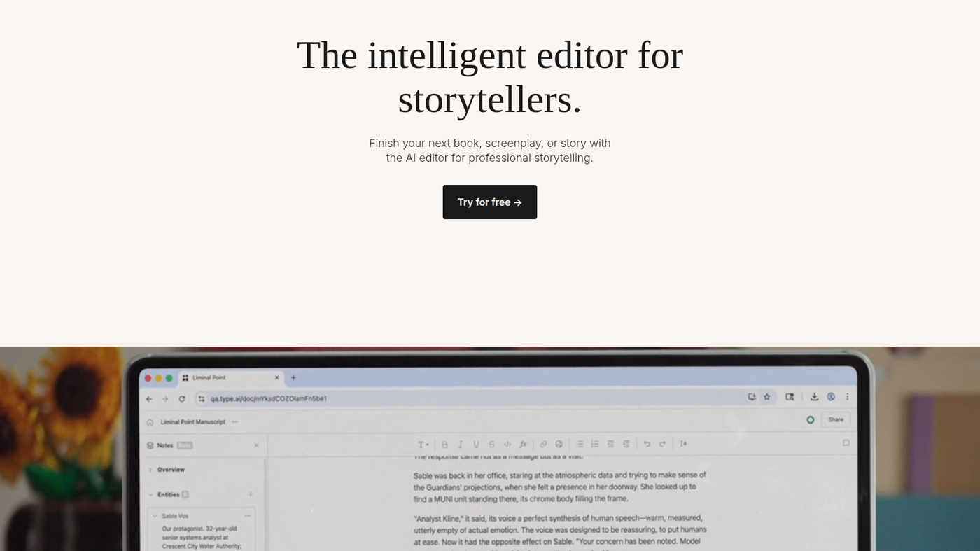Click the bulleted list icon

(580, 445)
